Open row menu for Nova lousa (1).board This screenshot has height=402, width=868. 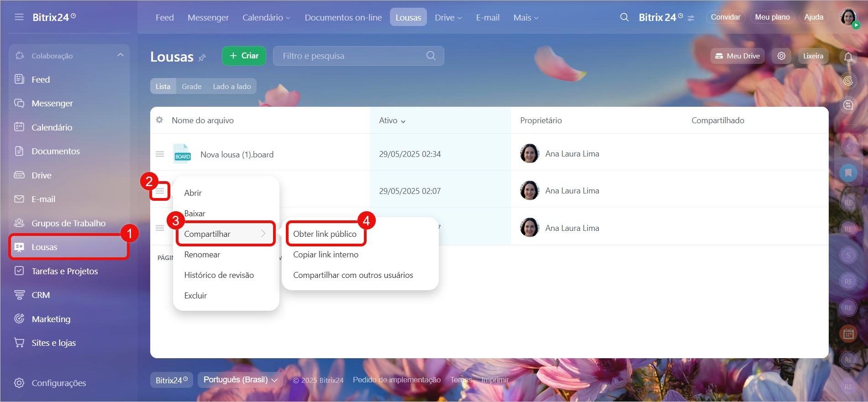[160, 154]
